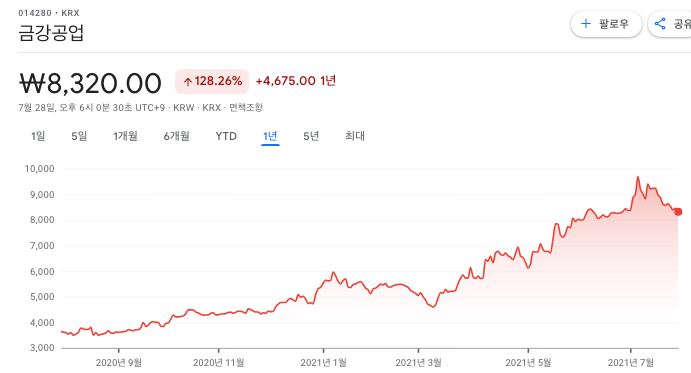
Task: Click the 2020년 11월 axis label
Action: [219, 362]
